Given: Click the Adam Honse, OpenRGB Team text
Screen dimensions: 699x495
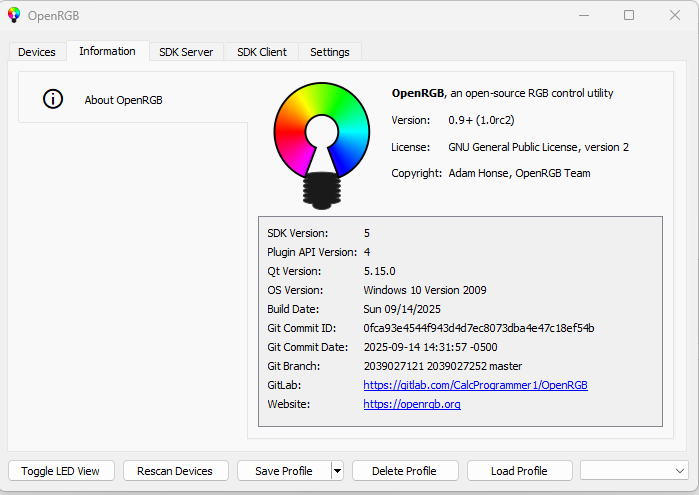Looking at the screenshot, I should [x=519, y=173].
